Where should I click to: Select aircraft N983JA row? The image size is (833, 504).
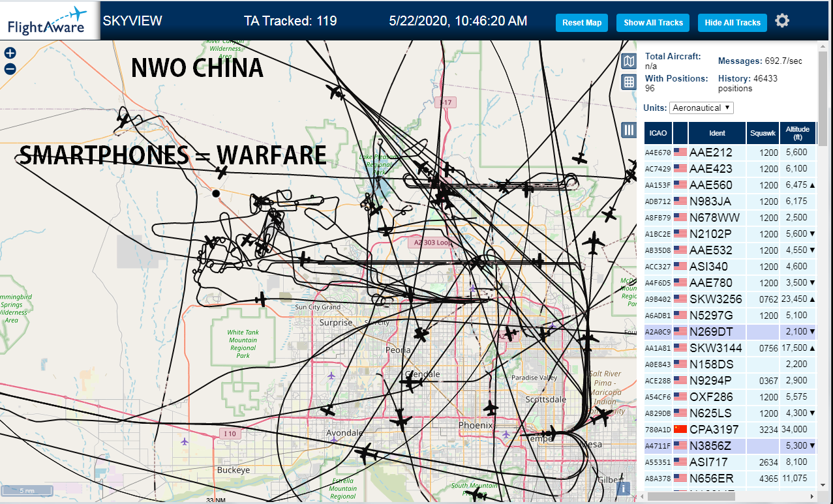731,201
